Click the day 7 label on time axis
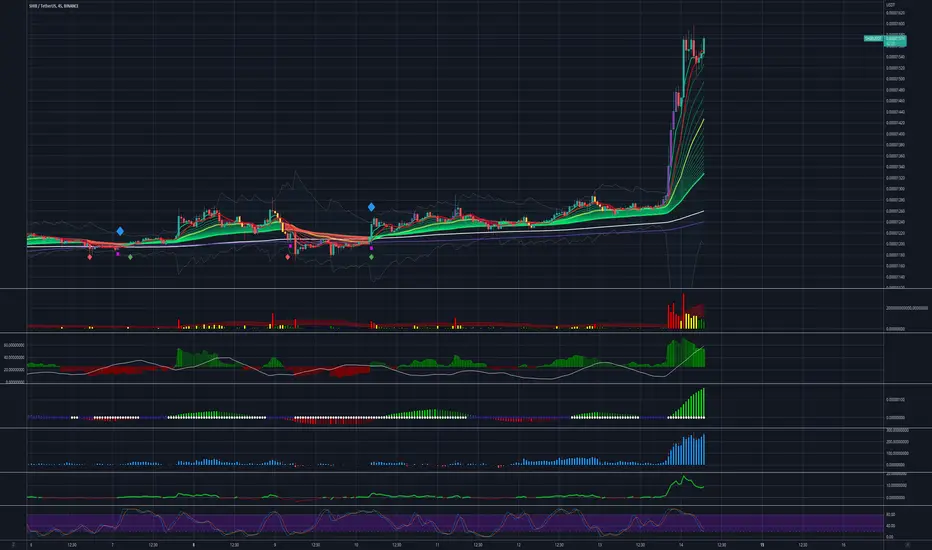932x550 pixels. coord(112,545)
